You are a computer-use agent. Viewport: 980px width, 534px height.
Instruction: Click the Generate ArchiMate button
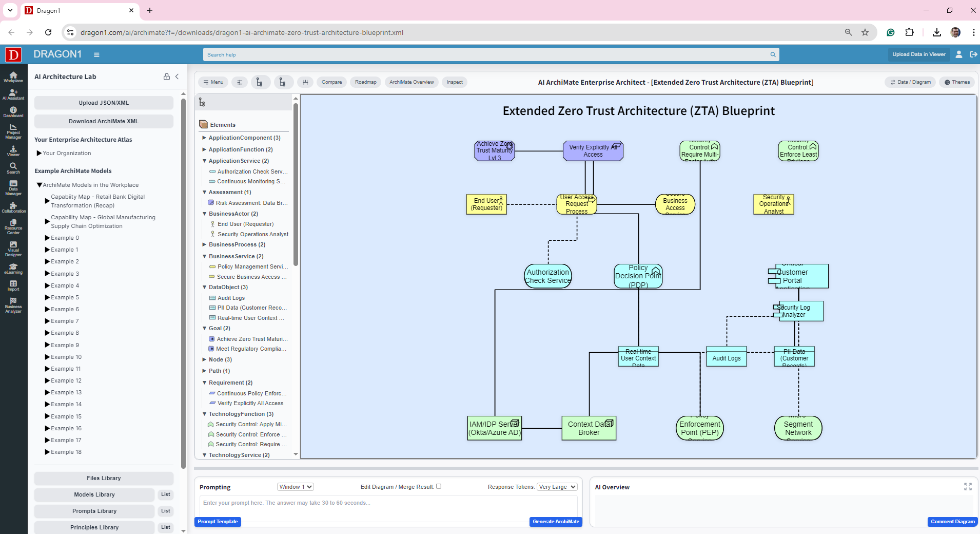pyautogui.click(x=555, y=521)
